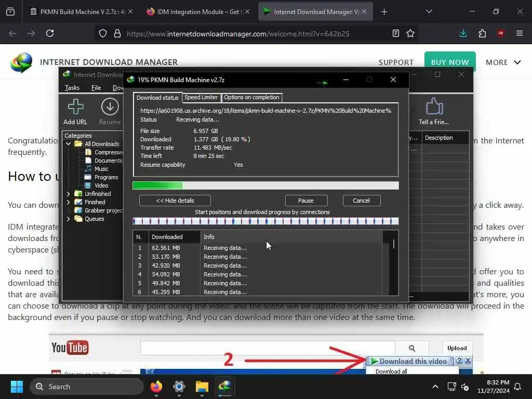This screenshot has height=399, width=532.
Task: Click the Windows taskbar Search box
Action: [87, 387]
